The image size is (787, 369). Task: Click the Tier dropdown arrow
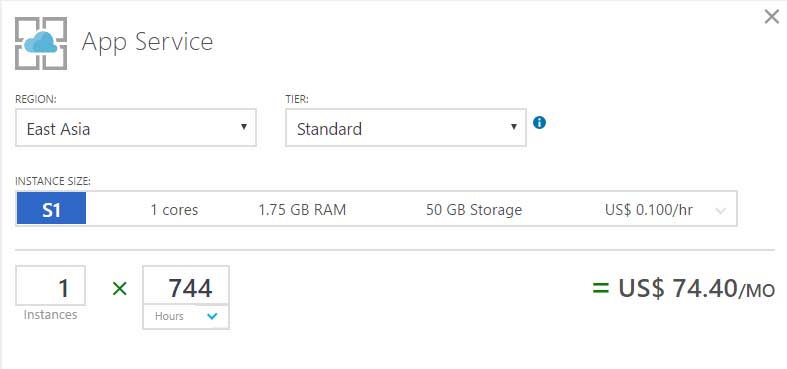click(x=514, y=127)
